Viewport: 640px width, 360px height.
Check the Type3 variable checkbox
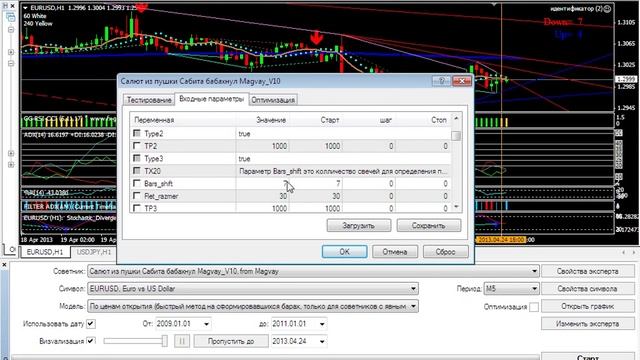[137, 158]
